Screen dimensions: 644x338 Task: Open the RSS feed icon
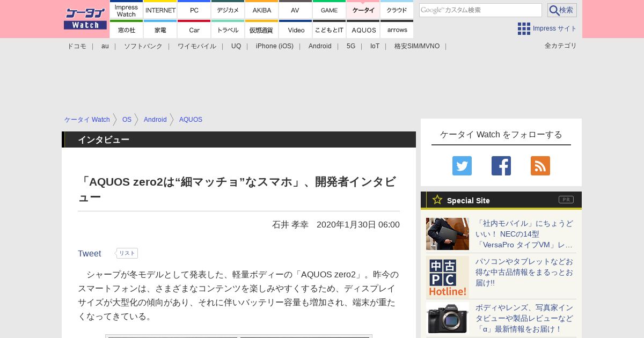pos(540,166)
